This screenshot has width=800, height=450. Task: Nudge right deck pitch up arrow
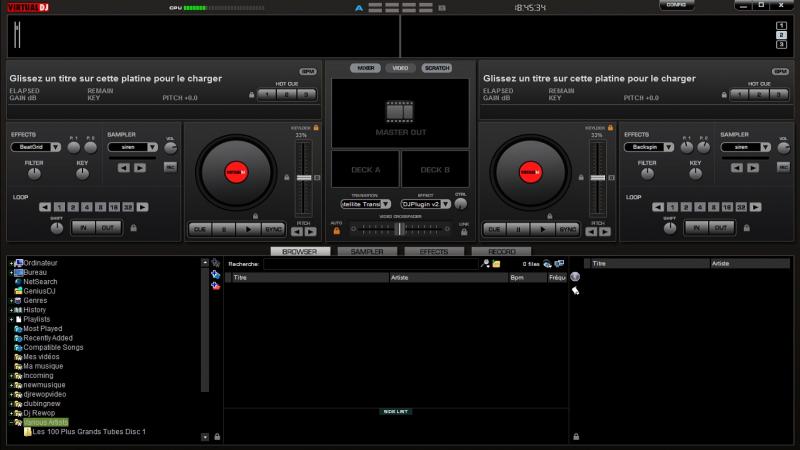point(605,232)
